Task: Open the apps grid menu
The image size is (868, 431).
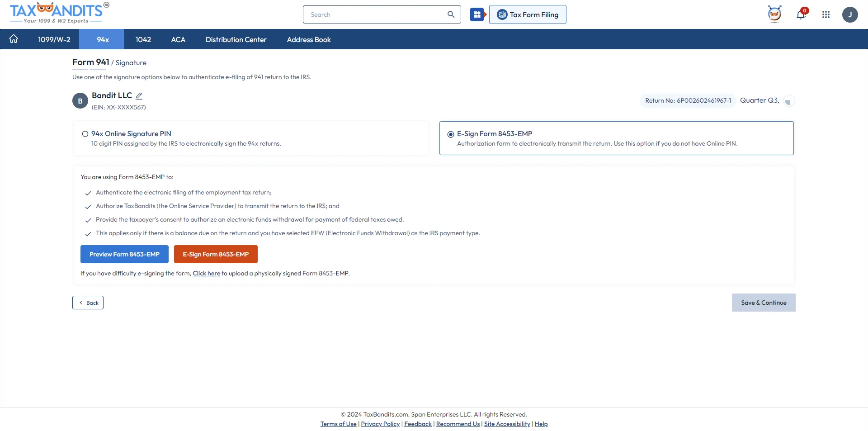Action: [826, 14]
